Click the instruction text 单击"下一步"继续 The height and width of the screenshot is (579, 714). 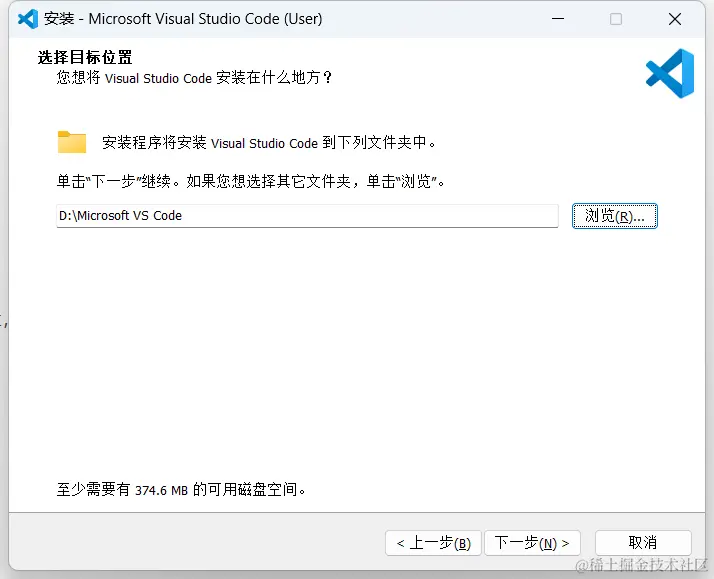tap(120, 182)
